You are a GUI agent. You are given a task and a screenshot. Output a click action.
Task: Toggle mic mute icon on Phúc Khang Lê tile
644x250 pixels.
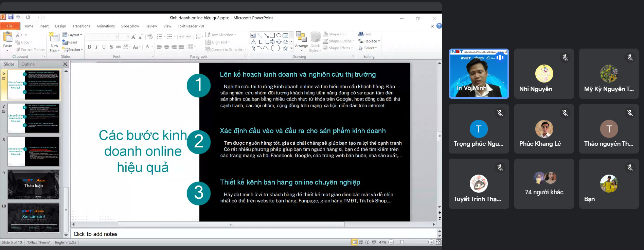(x=565, y=113)
